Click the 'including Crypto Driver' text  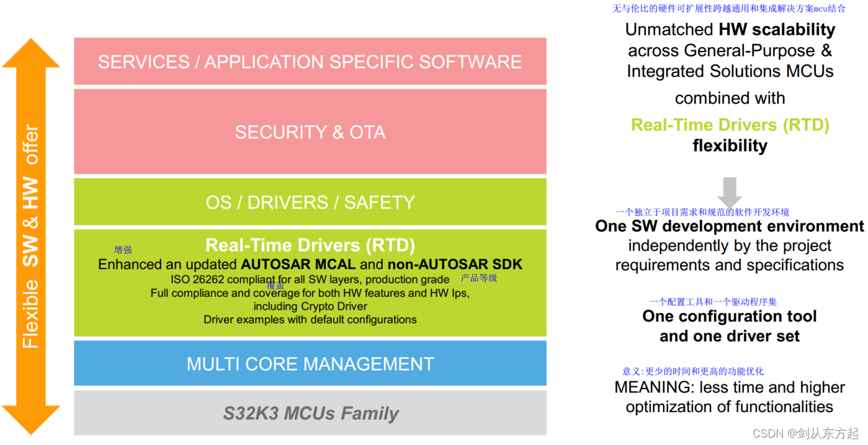pyautogui.click(x=310, y=306)
